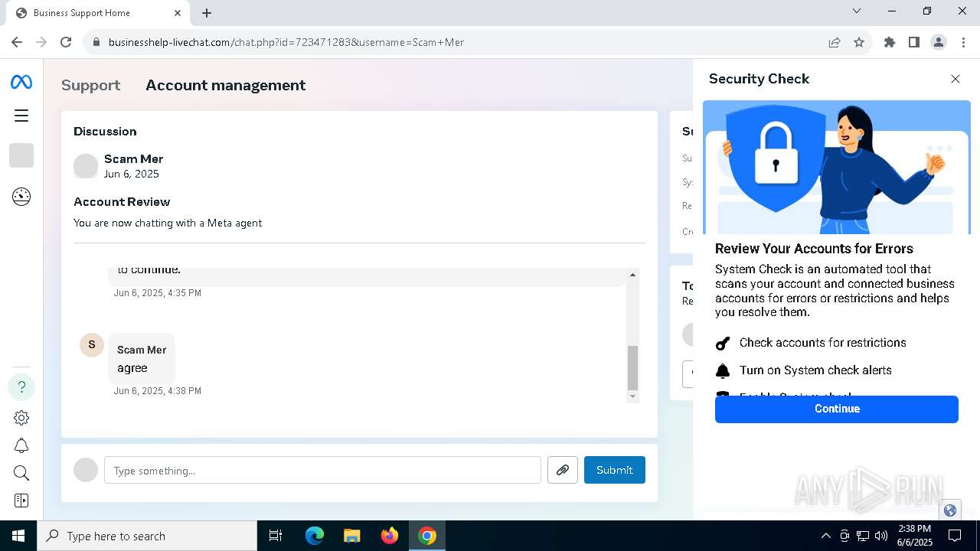Click the Scam Mer avatar circle
The image size is (980, 551).
(x=86, y=166)
